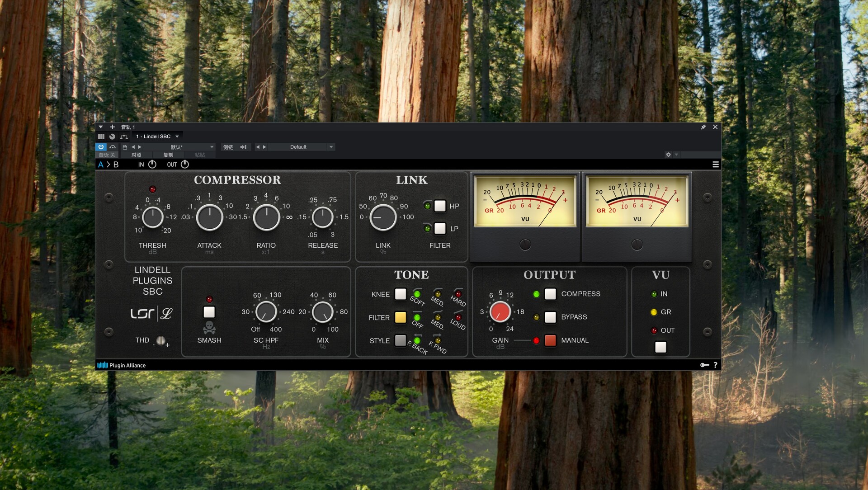868x490 pixels.
Task: Toggle the STYLE button
Action: coord(401,340)
